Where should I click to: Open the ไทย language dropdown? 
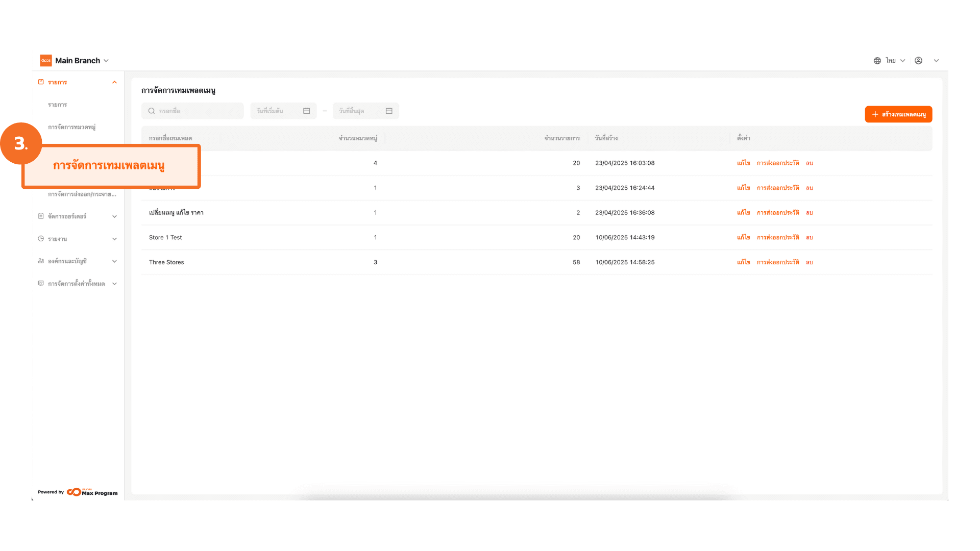point(895,61)
